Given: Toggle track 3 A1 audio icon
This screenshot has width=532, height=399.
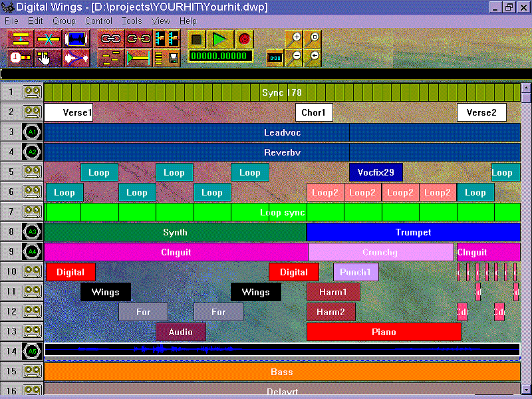Looking at the screenshot, I should coord(32,132).
